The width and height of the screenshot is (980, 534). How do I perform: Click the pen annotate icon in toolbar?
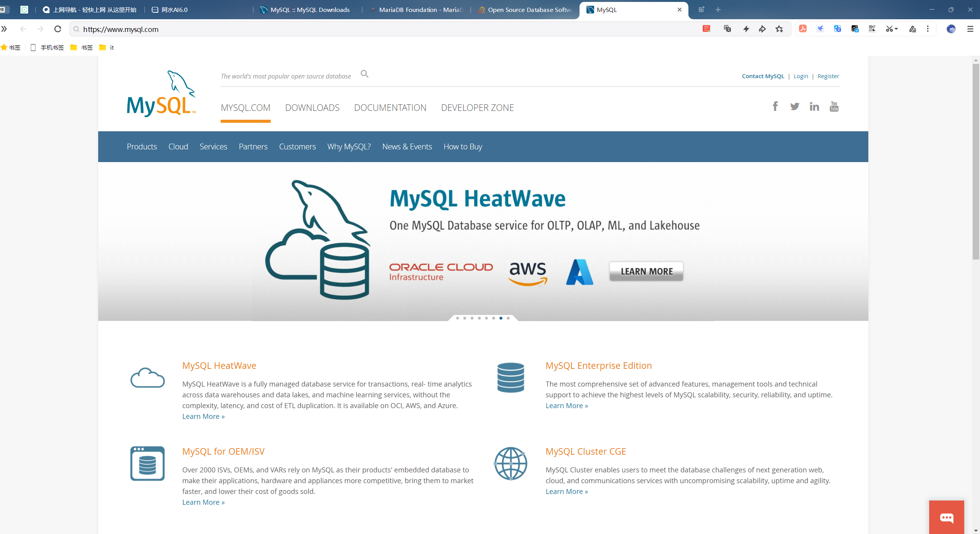(x=912, y=29)
